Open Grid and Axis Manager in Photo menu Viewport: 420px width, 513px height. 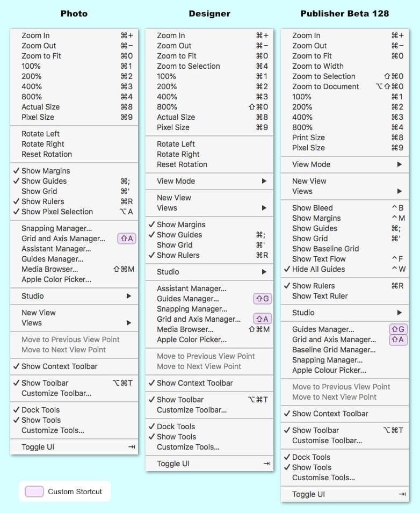coord(74,239)
